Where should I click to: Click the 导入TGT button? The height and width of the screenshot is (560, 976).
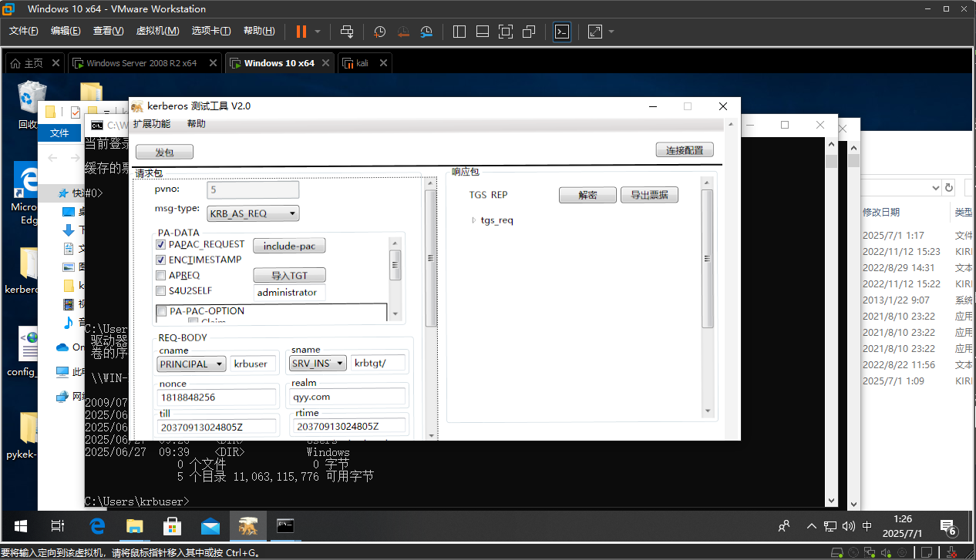[x=289, y=275]
